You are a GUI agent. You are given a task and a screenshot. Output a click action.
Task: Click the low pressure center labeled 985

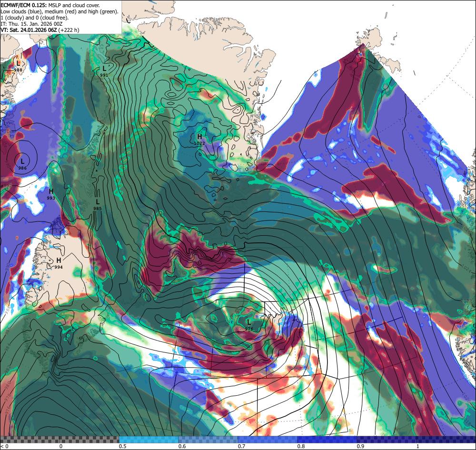[x=98, y=204]
